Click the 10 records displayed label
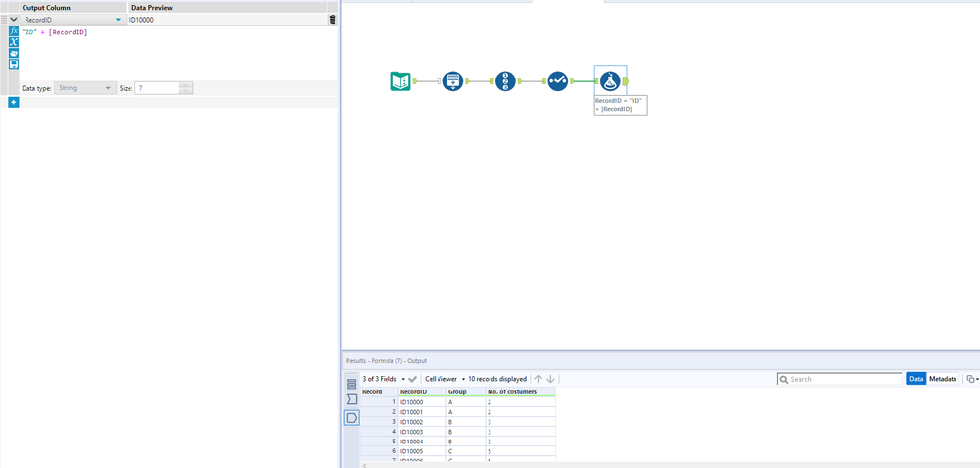Screen dimensions: 980x468 tap(497, 379)
